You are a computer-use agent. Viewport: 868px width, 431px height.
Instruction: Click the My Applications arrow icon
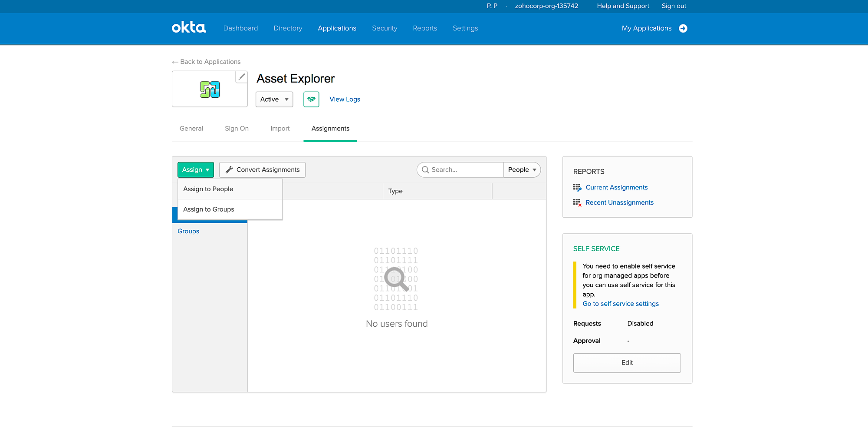pyautogui.click(x=683, y=28)
